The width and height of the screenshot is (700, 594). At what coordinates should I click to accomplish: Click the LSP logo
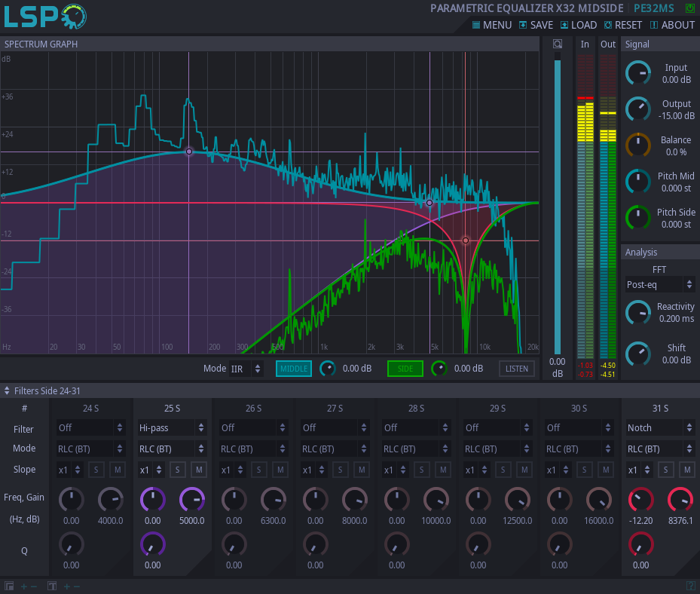point(44,17)
